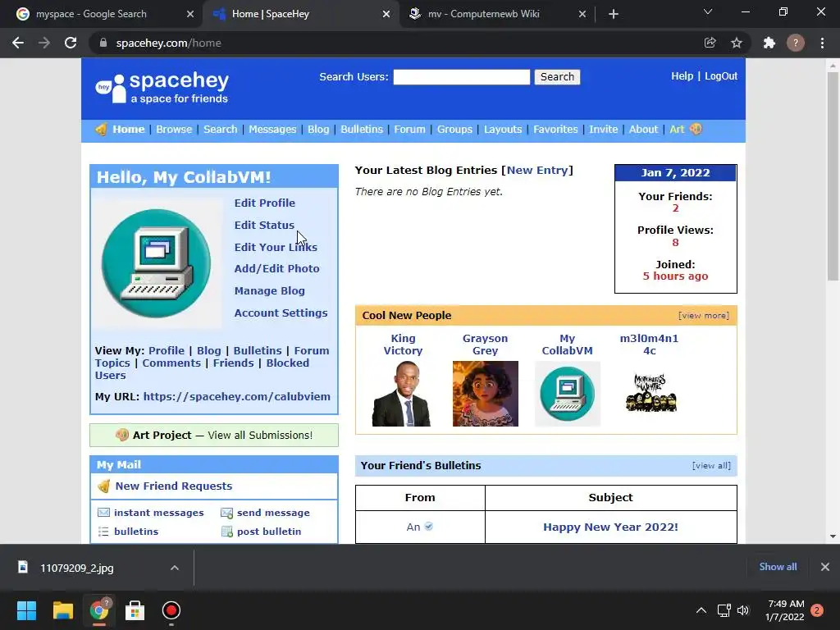Switch to the mv Computernewb Wiki tab
Image resolution: width=840 pixels, height=630 pixels.
(497, 14)
